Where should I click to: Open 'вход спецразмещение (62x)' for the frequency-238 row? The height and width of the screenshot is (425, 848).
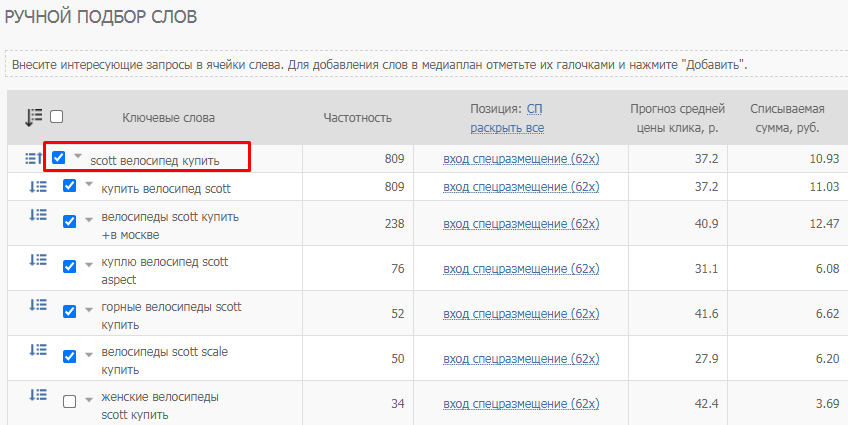[x=521, y=223]
